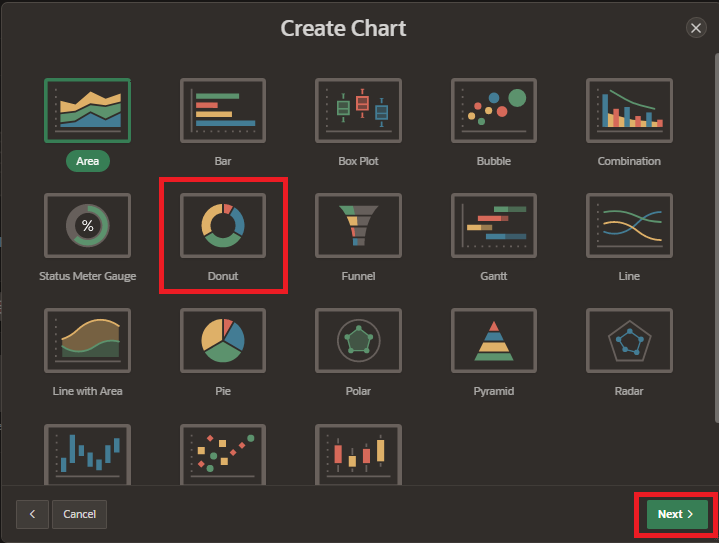Choose the Bar chart icon
This screenshot has width=719, height=543.
(223, 110)
